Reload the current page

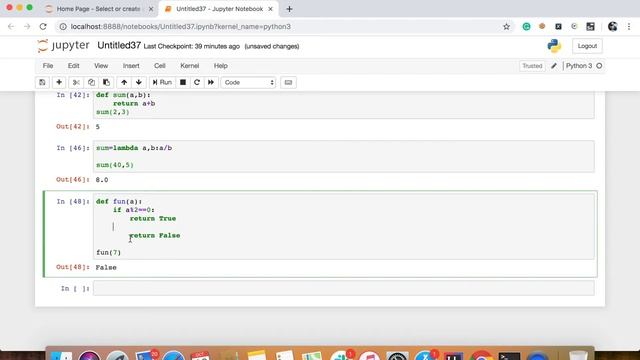[x=43, y=27]
